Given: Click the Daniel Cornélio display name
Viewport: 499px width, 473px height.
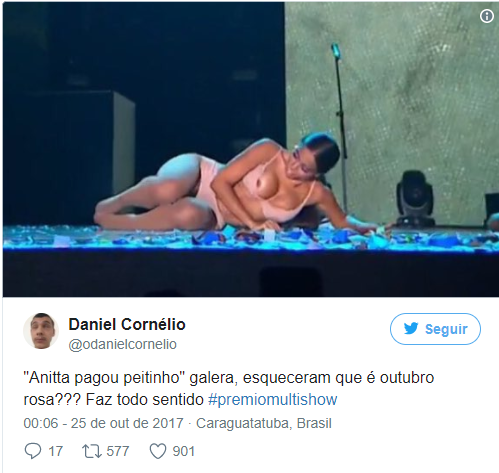Looking at the screenshot, I should pos(127,324).
